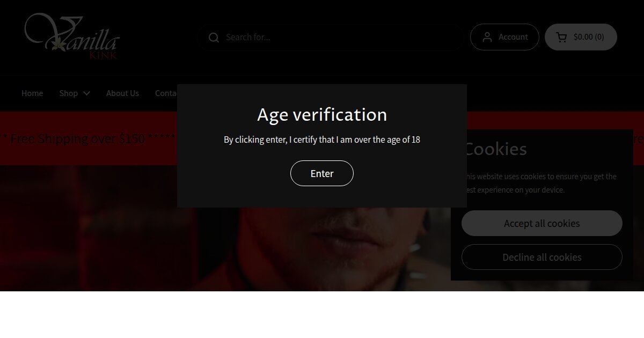Image resolution: width=644 pixels, height=338 pixels.
Task: Click the Vanilla Kink logo
Action: [71, 36]
